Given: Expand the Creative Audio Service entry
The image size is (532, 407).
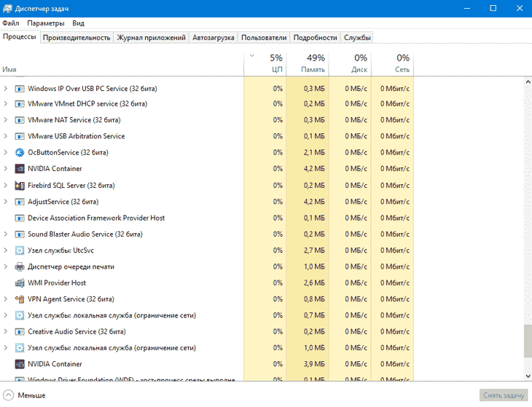Looking at the screenshot, I should (x=6, y=332).
